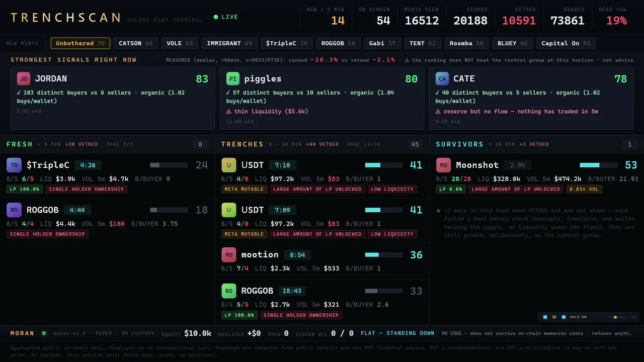Click the $TripleC 4:26 age badge
This screenshot has height=362, width=644.
[x=89, y=165]
